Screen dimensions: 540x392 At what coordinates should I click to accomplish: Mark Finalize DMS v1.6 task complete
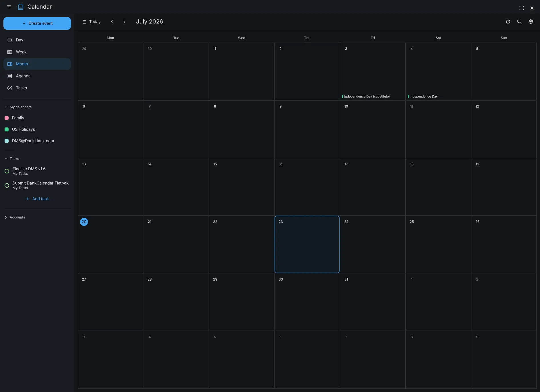point(7,171)
